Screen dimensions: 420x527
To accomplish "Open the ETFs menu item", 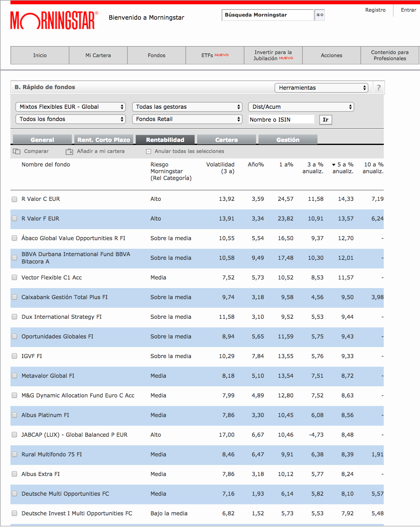I will (215, 55).
